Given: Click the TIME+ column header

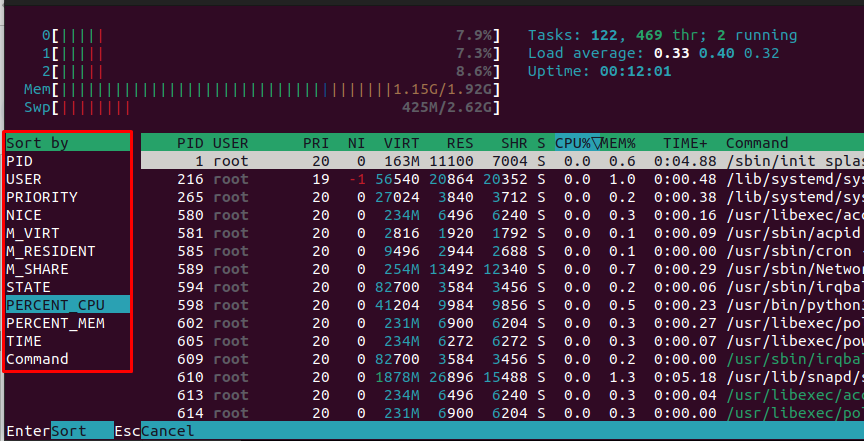Looking at the screenshot, I should tap(687, 143).
